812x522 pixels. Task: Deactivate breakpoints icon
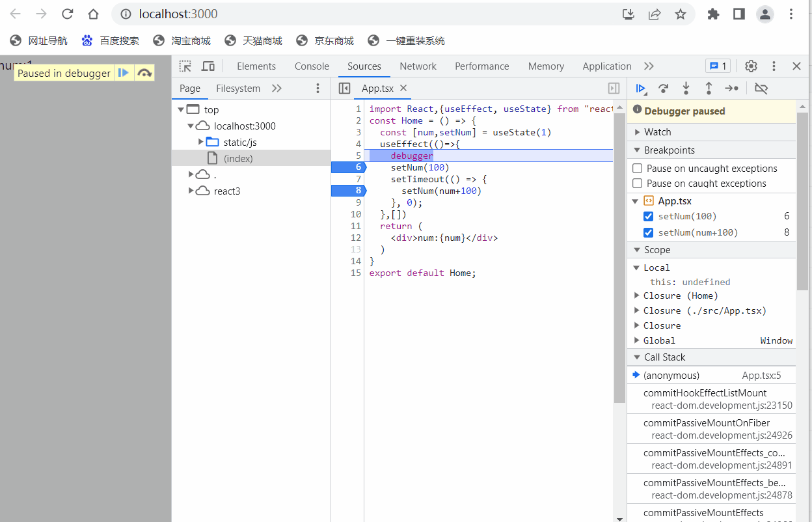(761, 88)
